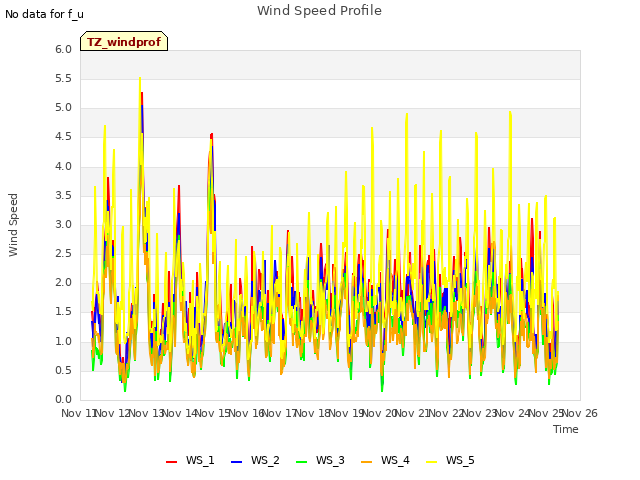
Task: Click the 'No data for f_u' message
Action: [x=44, y=14]
